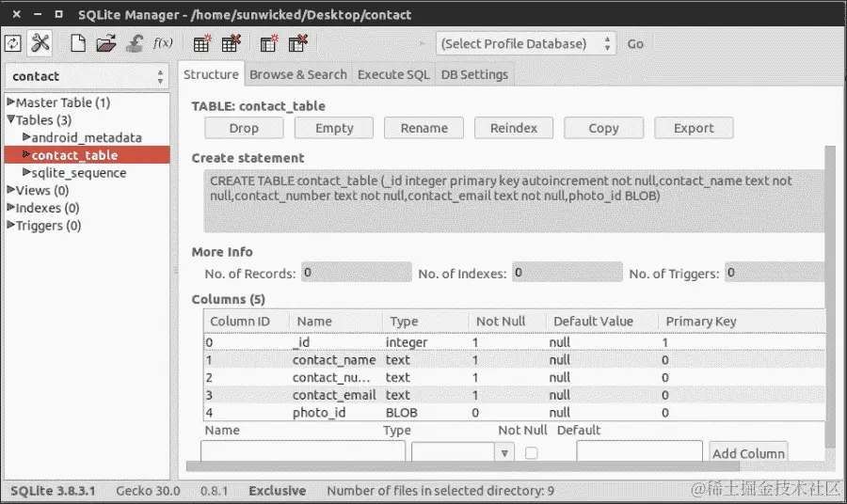Click the Create Table icon
The height and width of the screenshot is (504, 847).
(x=202, y=43)
